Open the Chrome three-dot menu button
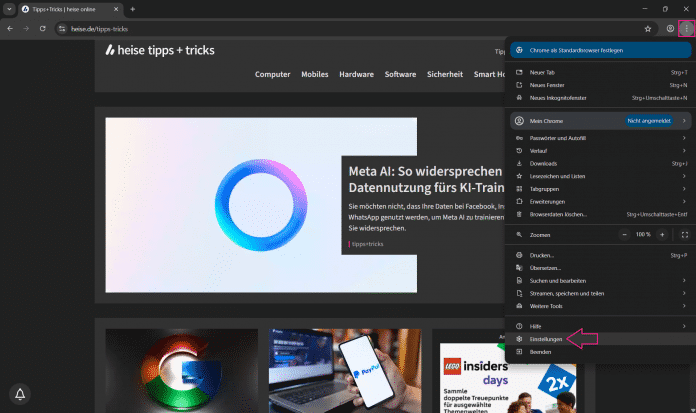Screen dimensions: 696x413 click(685, 29)
